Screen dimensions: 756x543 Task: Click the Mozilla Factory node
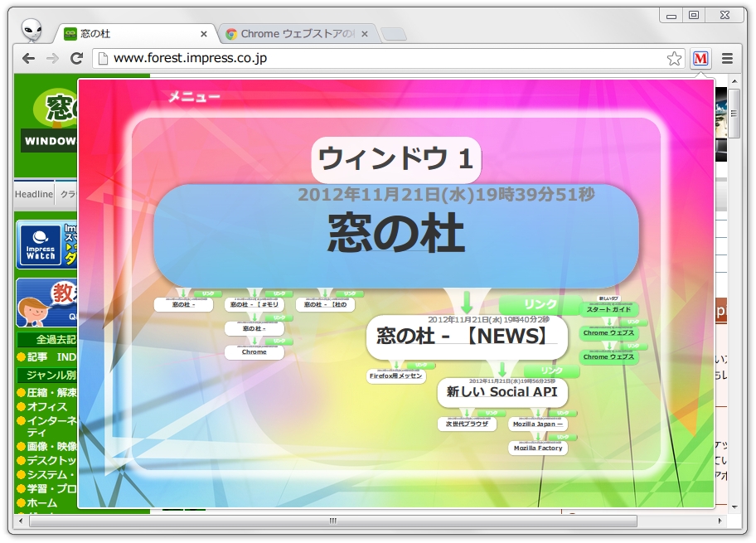537,448
